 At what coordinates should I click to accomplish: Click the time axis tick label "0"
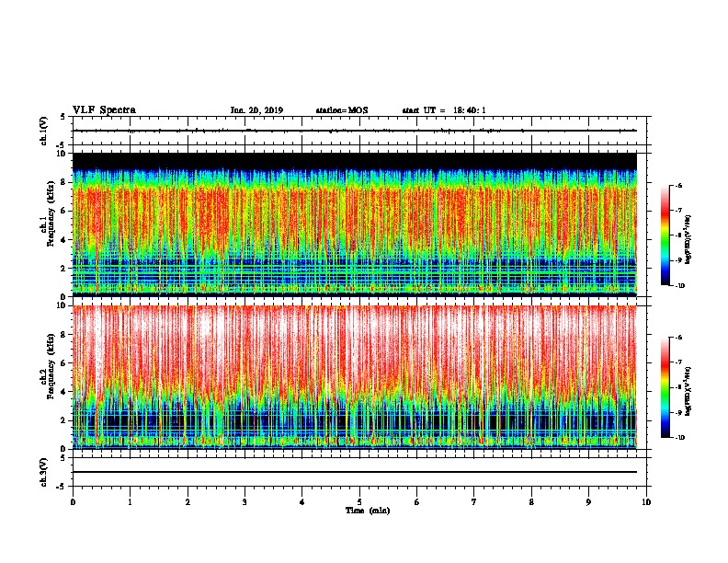(x=73, y=501)
